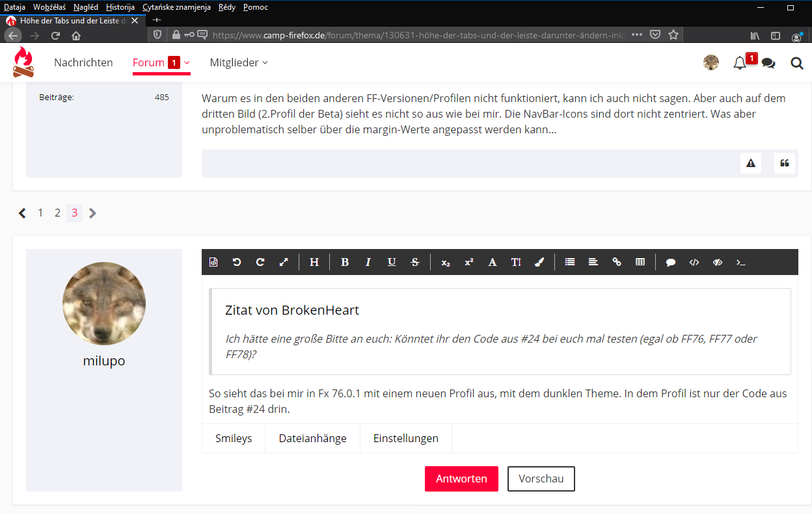
Task: Click into the reply text area
Action: [500, 349]
